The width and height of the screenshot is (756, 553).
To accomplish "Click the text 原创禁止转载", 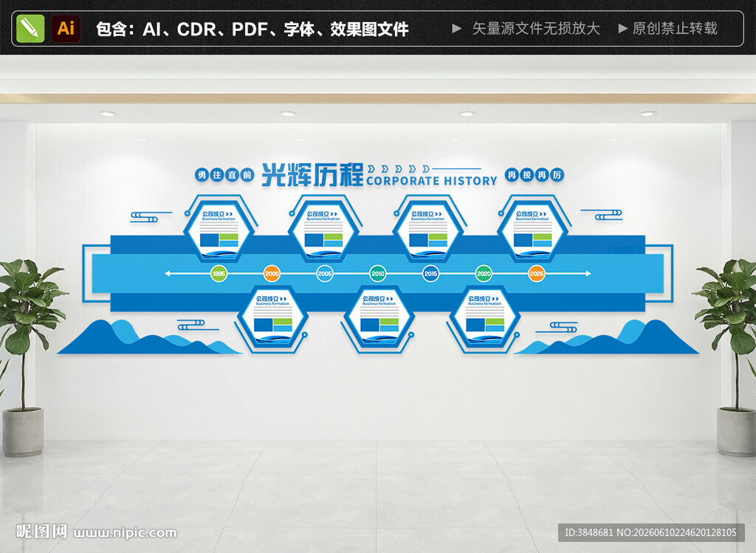I will click(675, 29).
